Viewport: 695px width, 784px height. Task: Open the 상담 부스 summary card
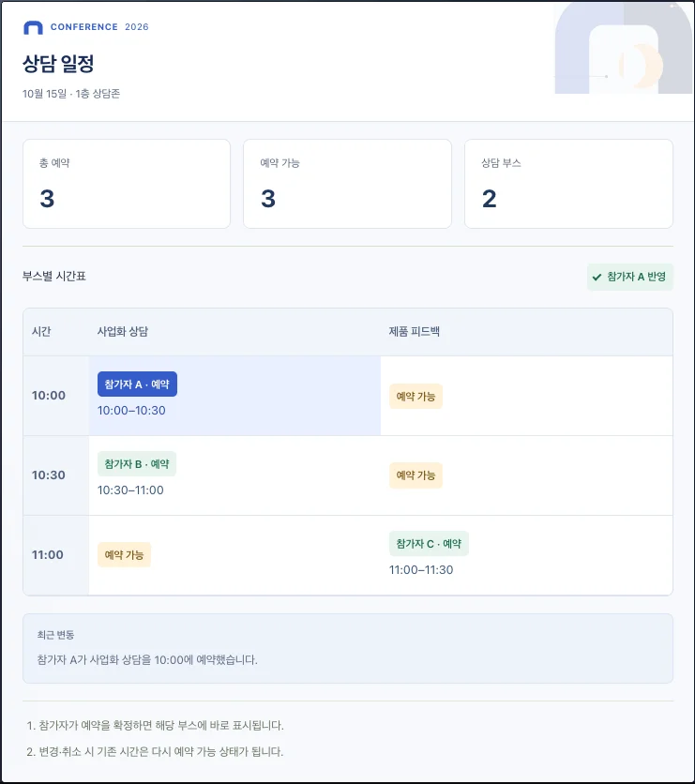[568, 184]
